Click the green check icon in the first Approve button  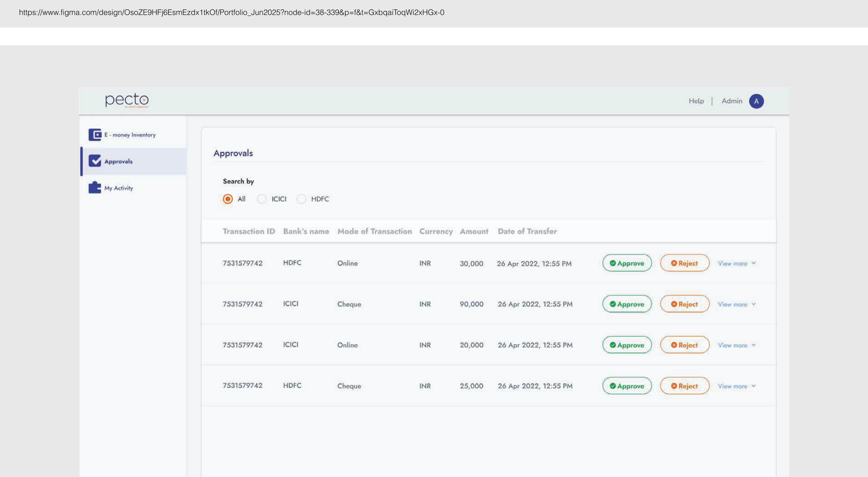pos(613,263)
